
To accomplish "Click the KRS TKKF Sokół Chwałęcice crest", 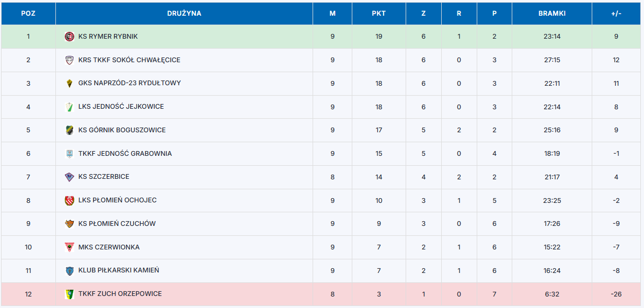I will [70, 60].
